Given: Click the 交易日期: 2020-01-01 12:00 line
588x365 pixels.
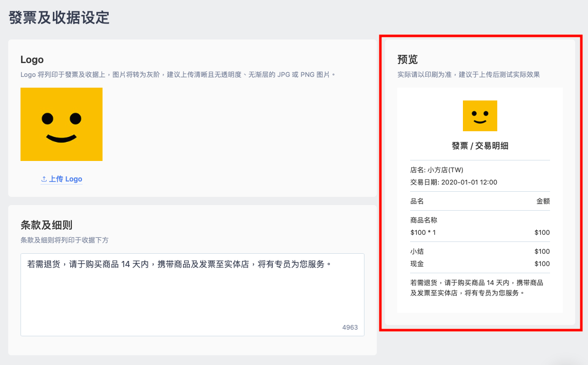Looking at the screenshot, I should pos(454,182).
